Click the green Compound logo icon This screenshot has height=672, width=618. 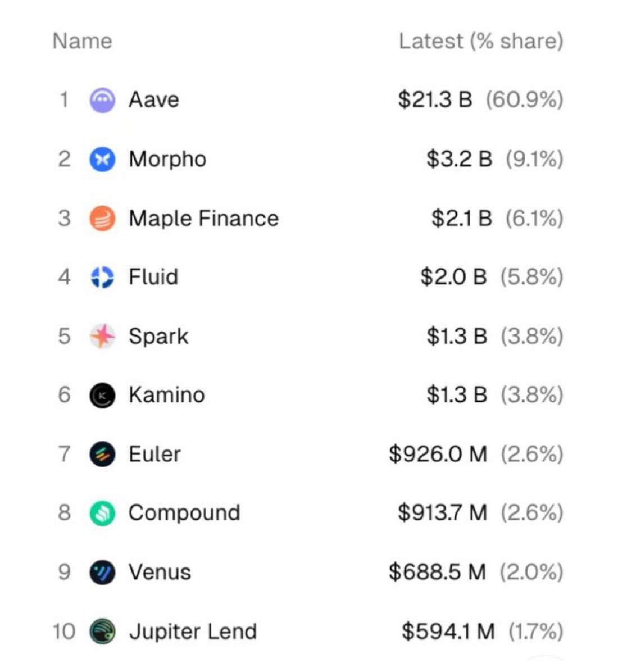(102, 513)
